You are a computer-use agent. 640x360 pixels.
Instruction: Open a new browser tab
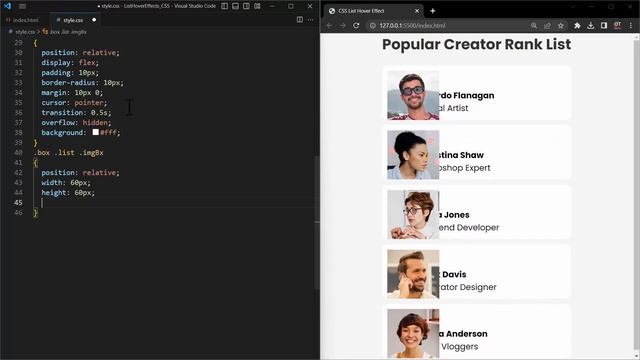(433, 11)
